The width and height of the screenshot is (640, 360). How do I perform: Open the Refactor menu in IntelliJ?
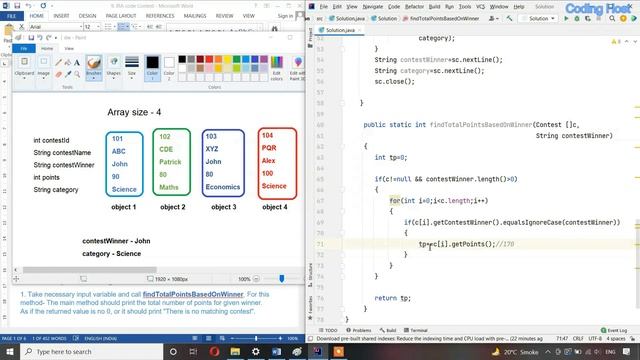414,7
